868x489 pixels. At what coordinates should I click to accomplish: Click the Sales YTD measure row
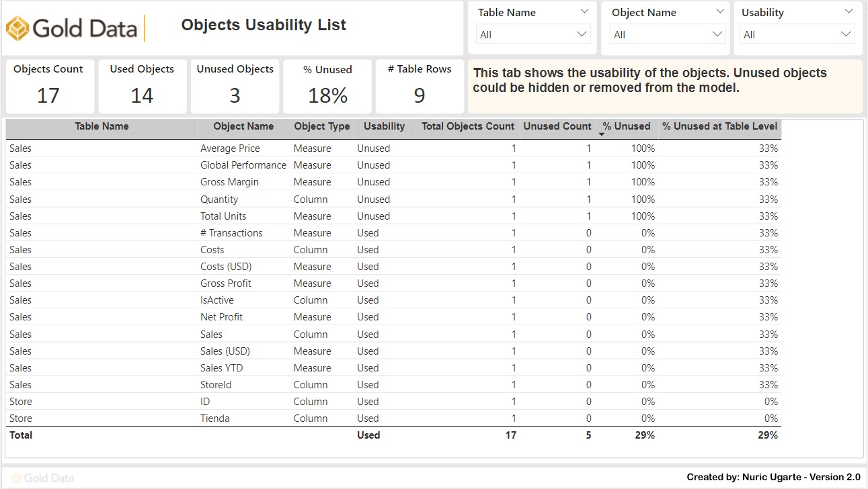[x=221, y=368]
